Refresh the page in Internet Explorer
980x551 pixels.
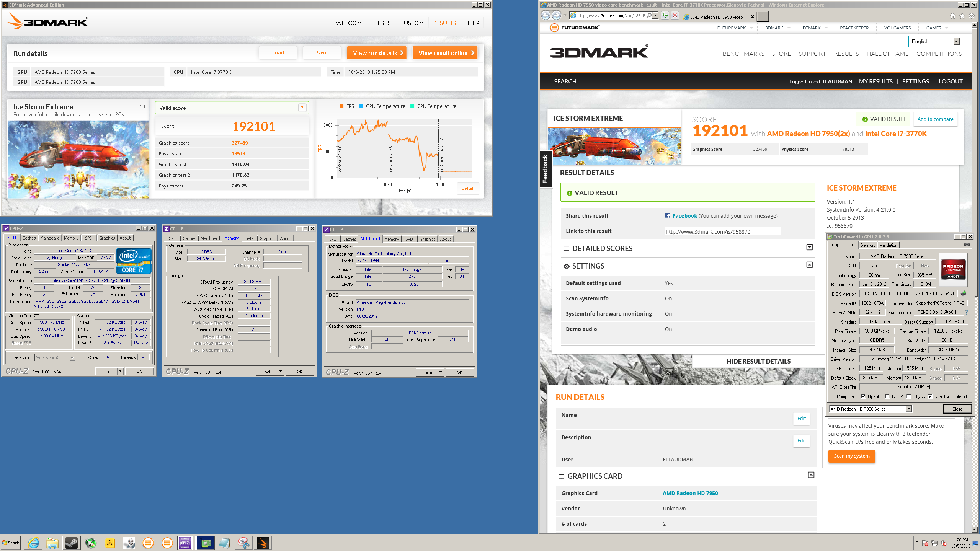tap(665, 16)
